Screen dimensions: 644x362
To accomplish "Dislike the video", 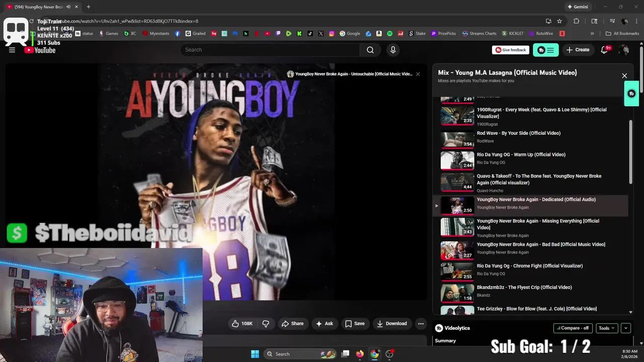I will pos(266,324).
